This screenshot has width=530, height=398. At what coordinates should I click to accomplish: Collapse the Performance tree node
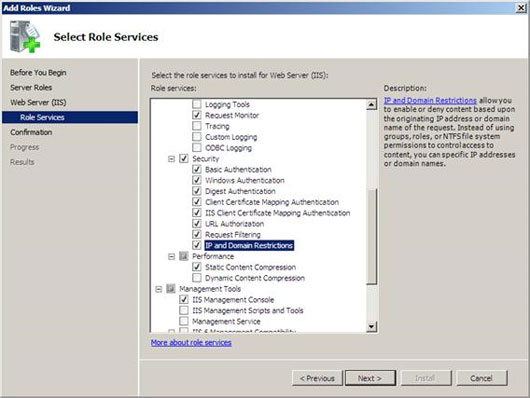171,256
